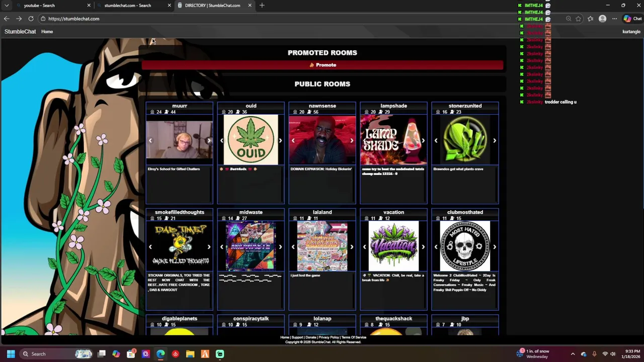The width and height of the screenshot is (644, 362).
Task: Open the muurr room title
Action: (180, 106)
